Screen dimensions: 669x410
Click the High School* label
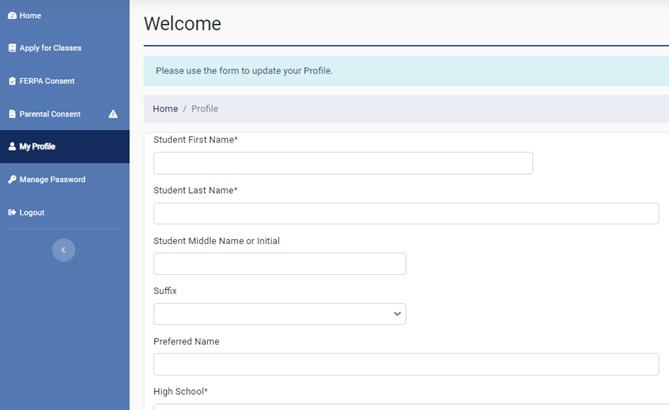click(180, 391)
